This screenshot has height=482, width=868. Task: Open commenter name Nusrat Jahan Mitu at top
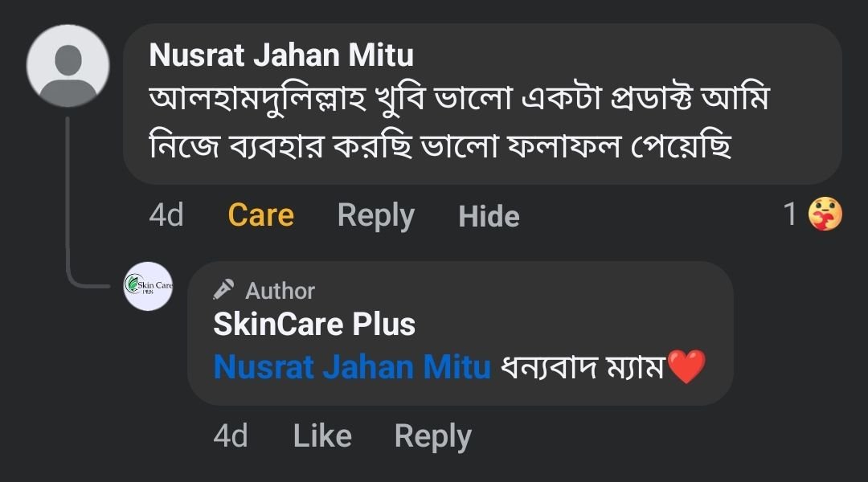(281, 55)
